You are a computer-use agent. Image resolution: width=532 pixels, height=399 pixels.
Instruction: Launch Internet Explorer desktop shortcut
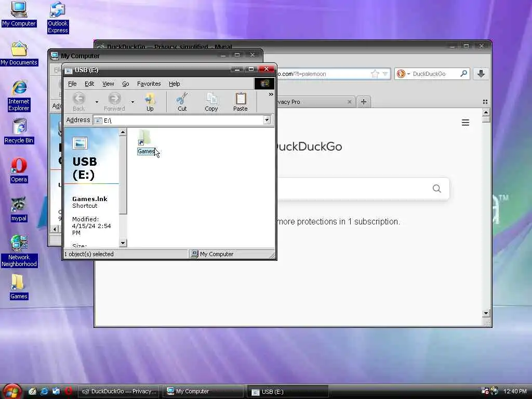click(19, 96)
